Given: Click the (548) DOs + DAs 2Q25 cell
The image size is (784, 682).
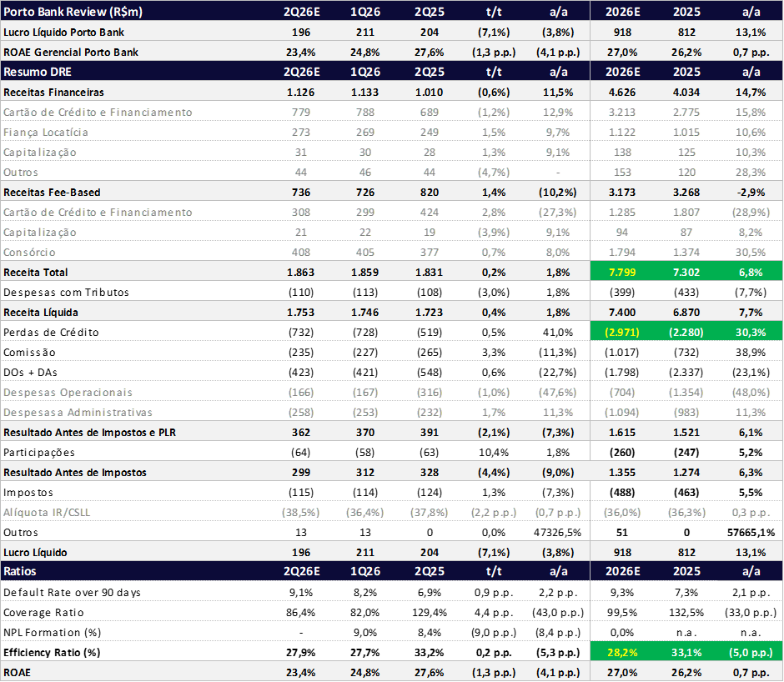Looking at the screenshot, I should pyautogui.click(x=429, y=372).
